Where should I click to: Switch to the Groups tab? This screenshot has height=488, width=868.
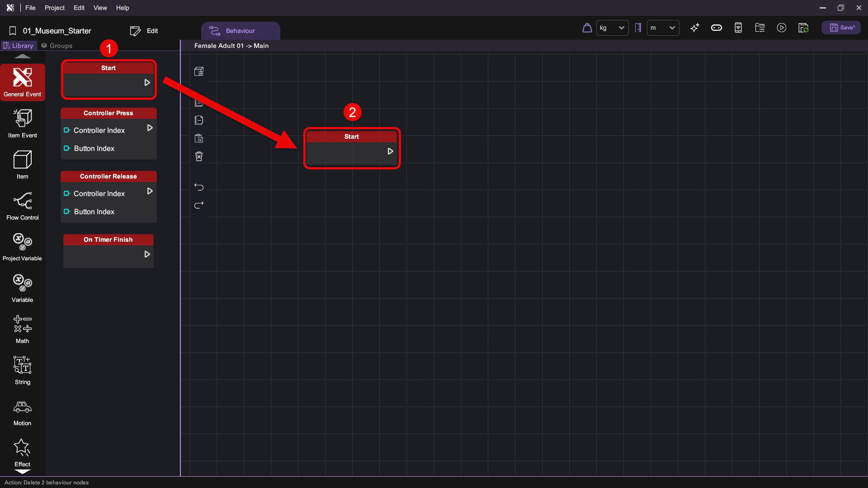[x=57, y=46]
